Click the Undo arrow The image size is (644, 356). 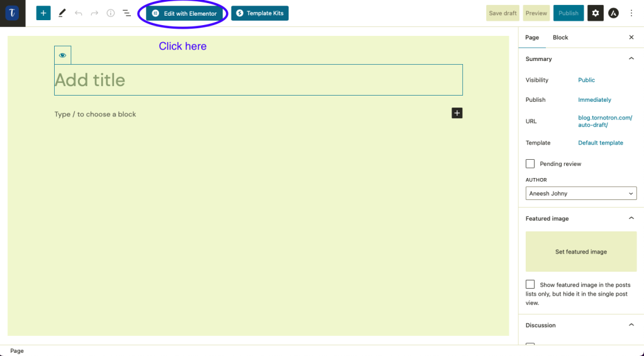(79, 13)
